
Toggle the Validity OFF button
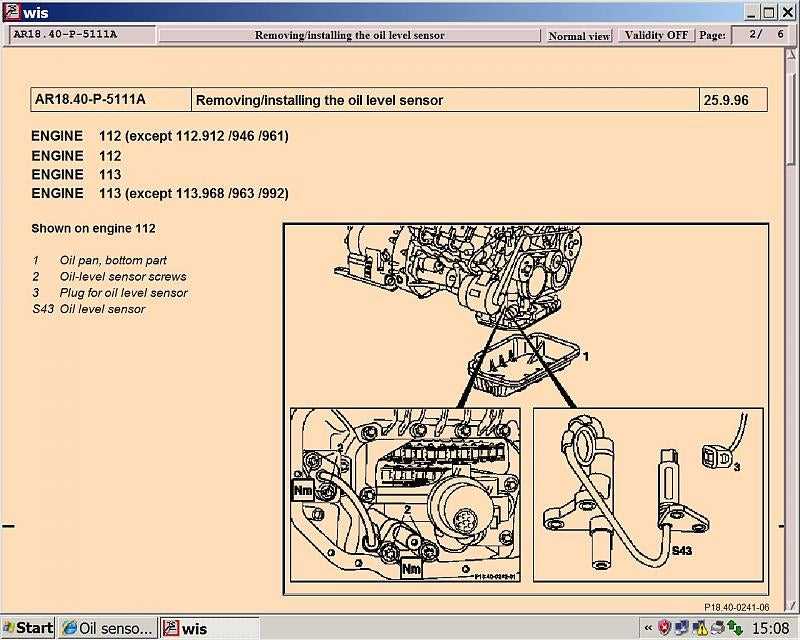[656, 35]
